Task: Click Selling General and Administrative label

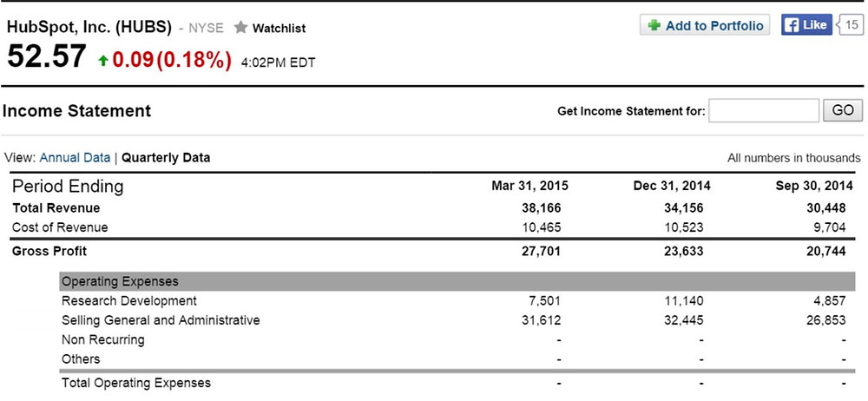Action: point(161,320)
